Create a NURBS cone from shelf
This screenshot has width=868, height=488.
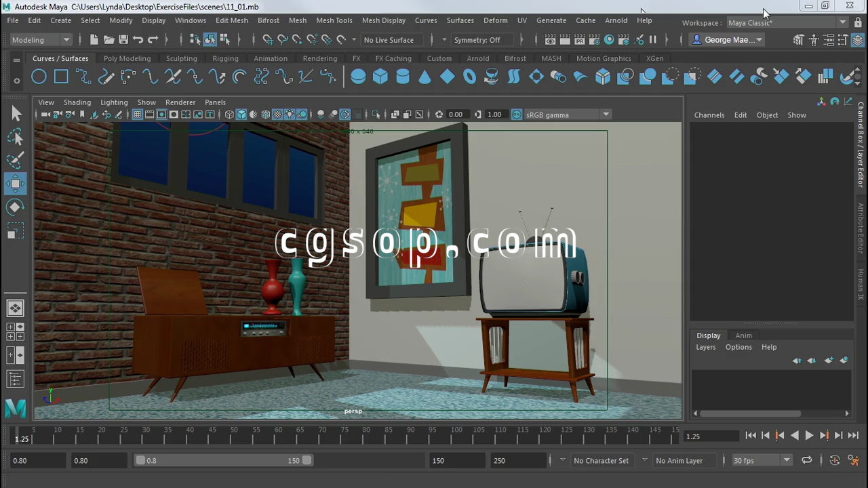(x=425, y=77)
